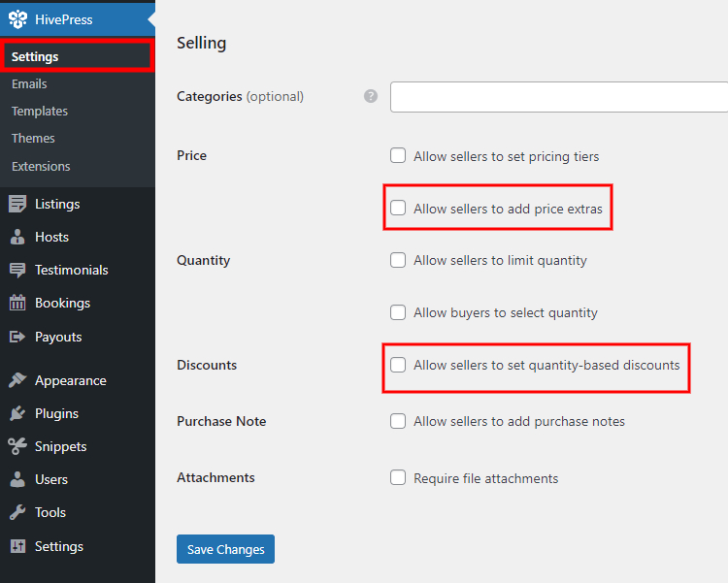Click the 'Attachments' field label
Viewport: 728px width, 583px height.
[215, 477]
